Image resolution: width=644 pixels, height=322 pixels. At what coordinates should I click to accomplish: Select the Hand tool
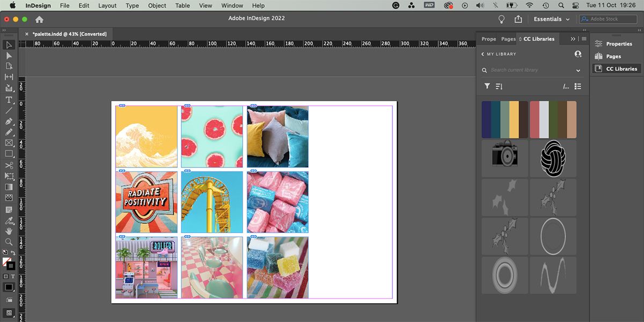(9, 231)
